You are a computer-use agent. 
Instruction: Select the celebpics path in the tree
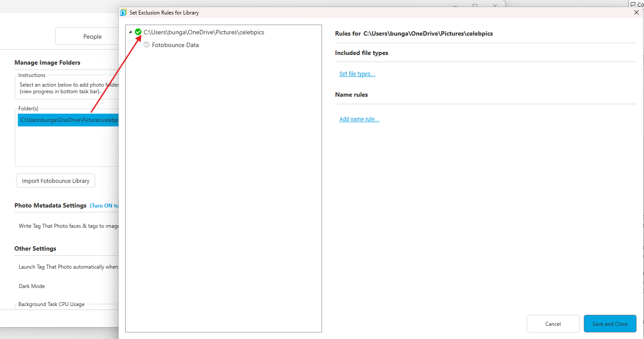tap(204, 32)
